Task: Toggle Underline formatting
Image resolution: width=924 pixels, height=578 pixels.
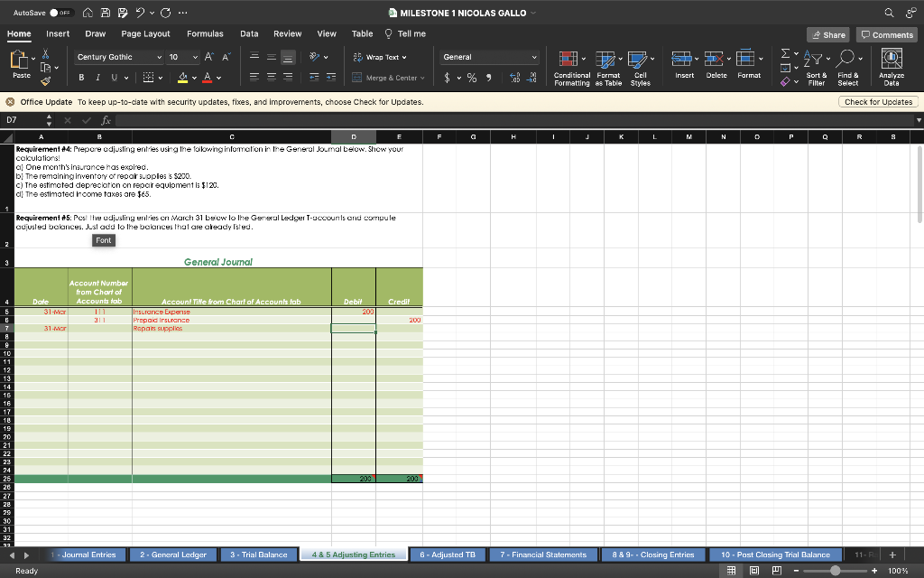Action: pyautogui.click(x=114, y=78)
